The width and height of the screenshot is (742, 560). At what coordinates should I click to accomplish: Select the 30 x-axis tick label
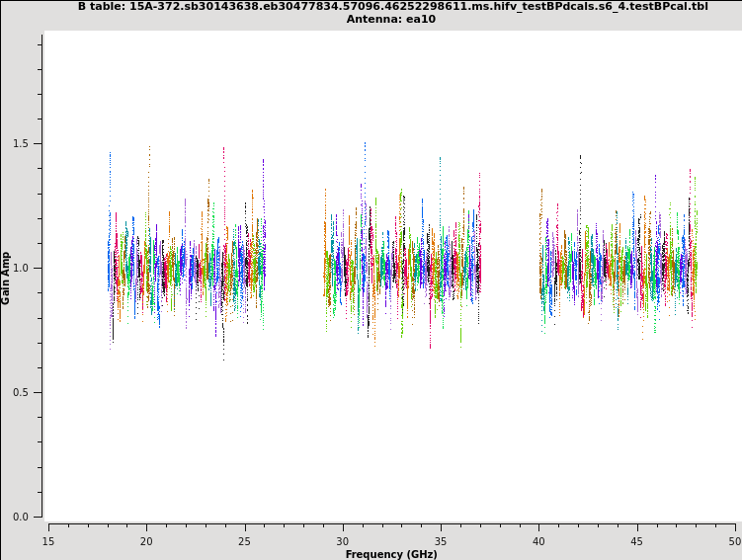(343, 540)
